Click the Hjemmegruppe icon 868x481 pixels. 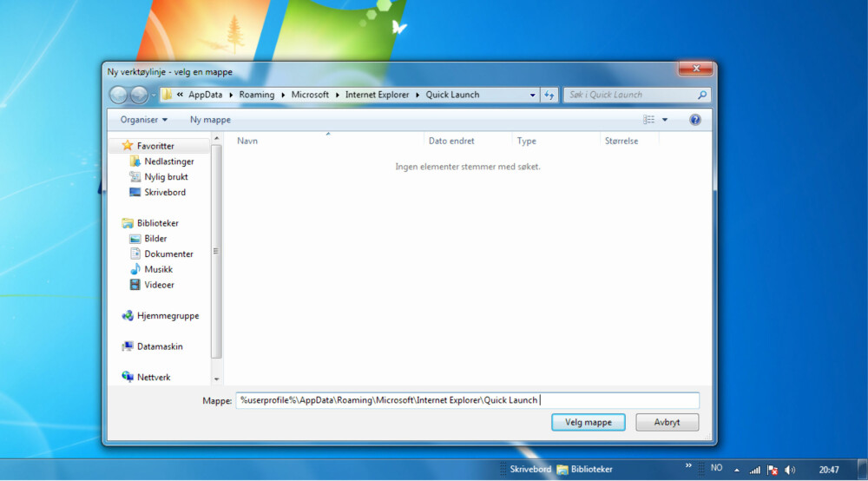(128, 315)
